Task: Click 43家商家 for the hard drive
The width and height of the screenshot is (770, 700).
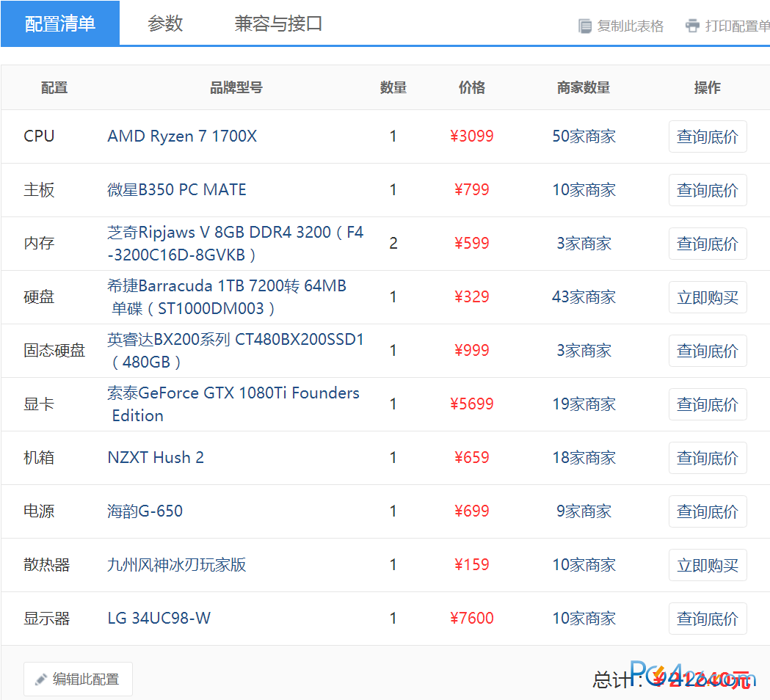Action: click(x=584, y=296)
